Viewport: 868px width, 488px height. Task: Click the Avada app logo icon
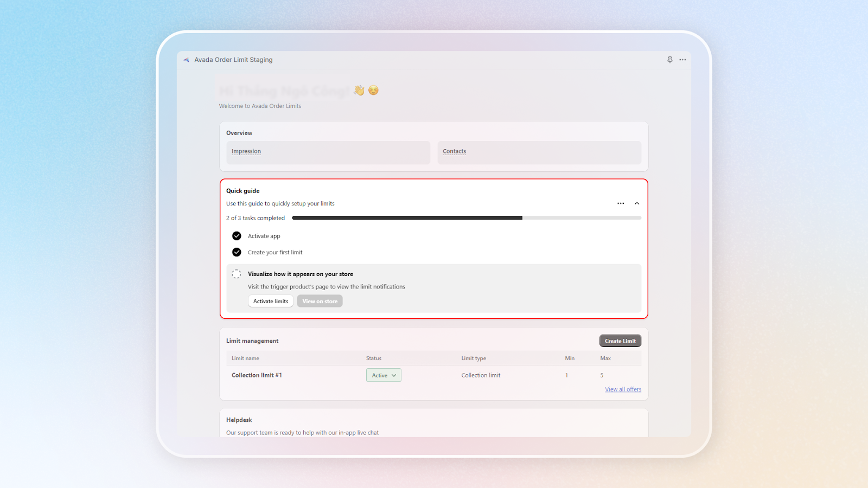[186, 60]
